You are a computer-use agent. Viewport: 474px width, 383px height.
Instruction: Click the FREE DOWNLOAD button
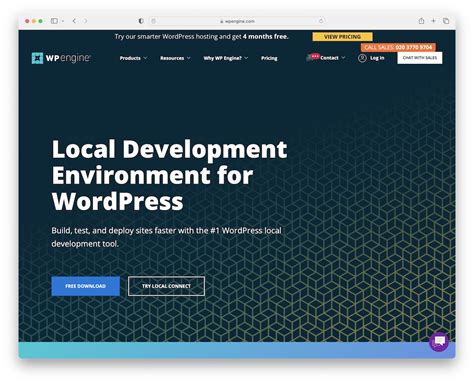pos(86,286)
